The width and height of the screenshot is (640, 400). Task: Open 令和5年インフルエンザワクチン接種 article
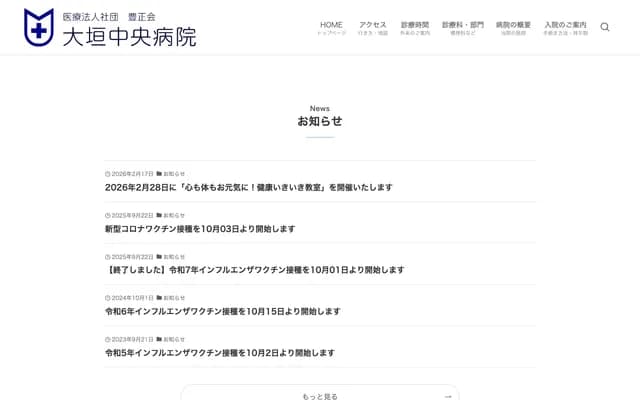(x=219, y=353)
